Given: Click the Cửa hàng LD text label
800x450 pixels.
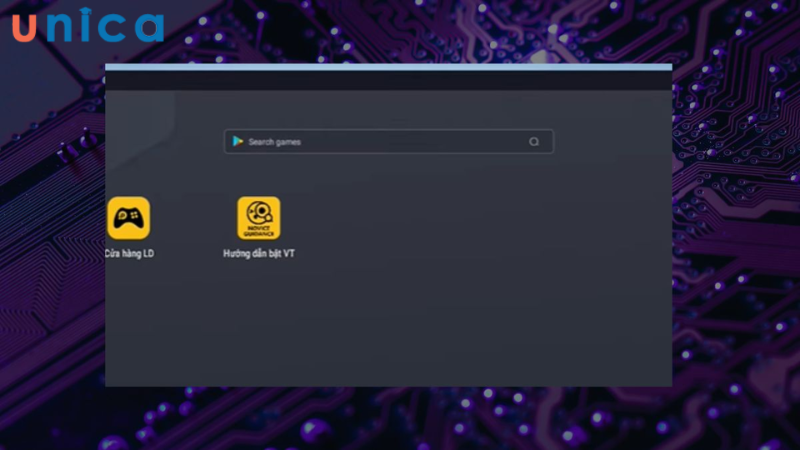Looking at the screenshot, I should point(130,254).
